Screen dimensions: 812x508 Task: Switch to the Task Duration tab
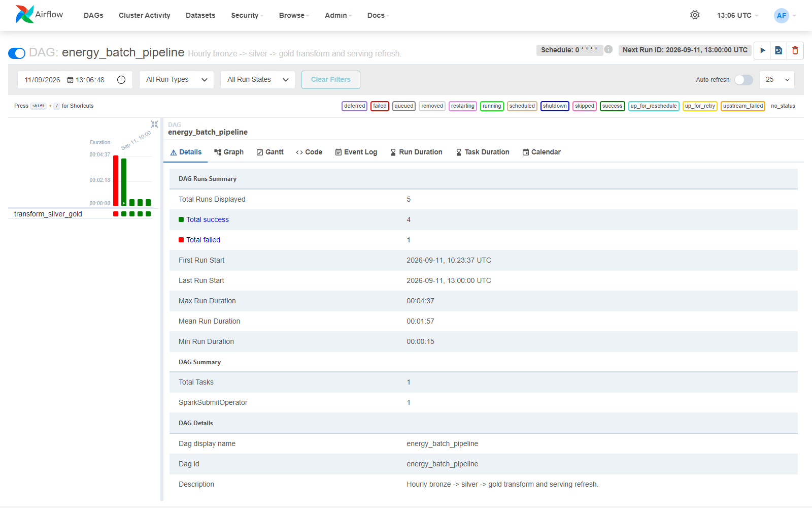(483, 152)
